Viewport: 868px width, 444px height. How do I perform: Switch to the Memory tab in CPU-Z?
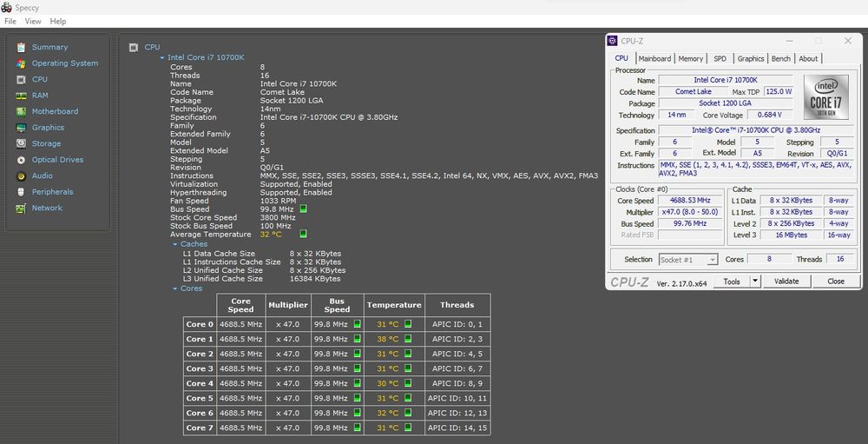690,59
